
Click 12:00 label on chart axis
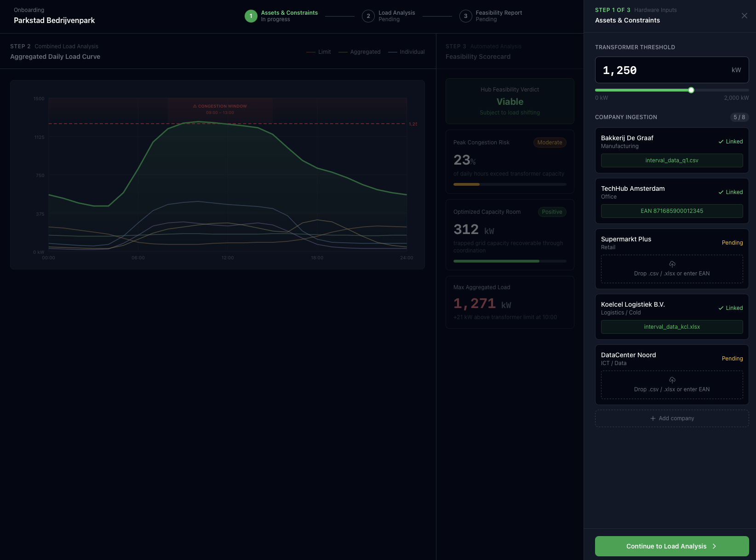[228, 258]
